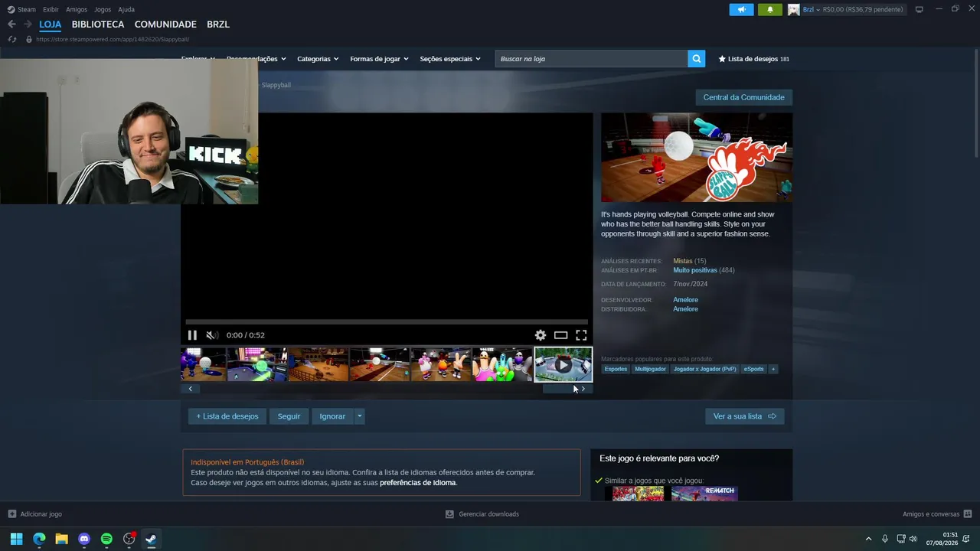Unmute the trailer audio

pos(212,335)
